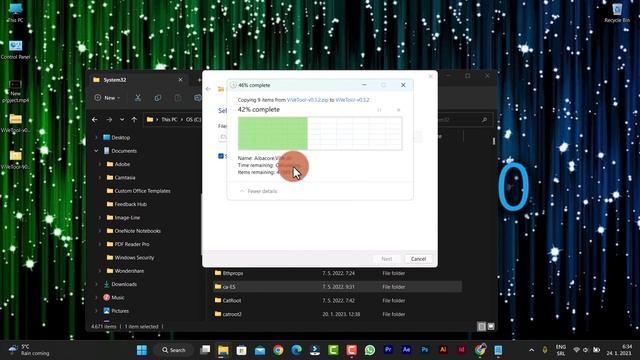Image resolution: width=640 pixels, height=360 pixels.
Task: Navigate back in File Explorer
Action: (95, 120)
